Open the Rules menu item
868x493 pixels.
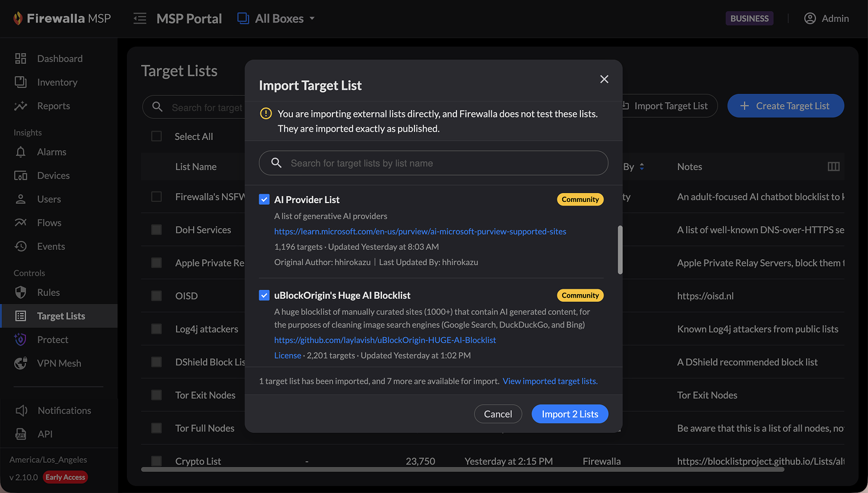(x=48, y=292)
